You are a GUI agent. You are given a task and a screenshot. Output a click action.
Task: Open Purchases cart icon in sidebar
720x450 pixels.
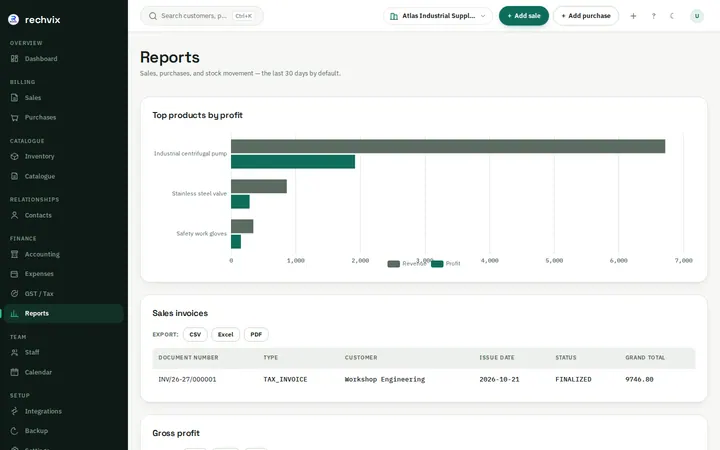coord(15,117)
